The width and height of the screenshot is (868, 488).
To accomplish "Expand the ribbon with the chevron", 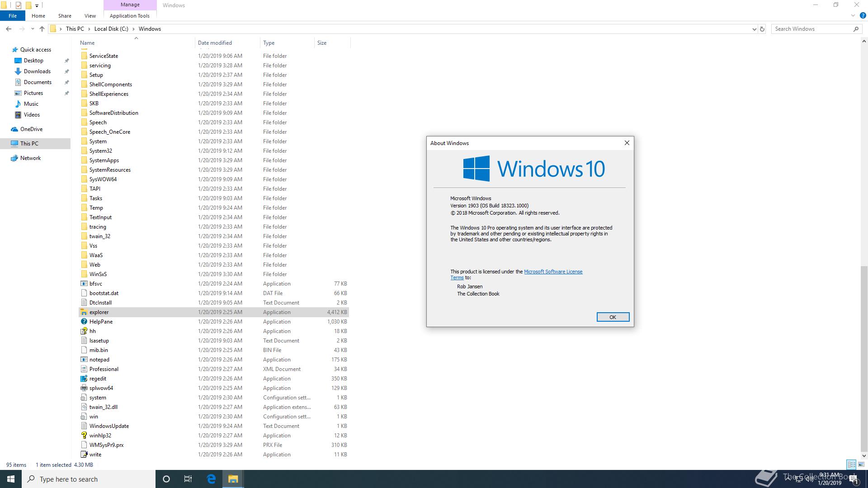I will tap(853, 16).
